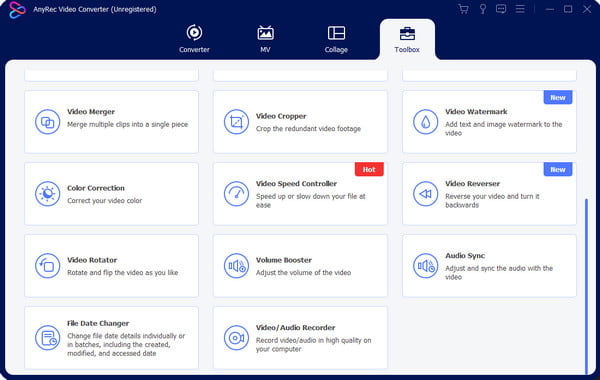The image size is (600, 380).
Task: Open the File Date Changer title text
Action: pyautogui.click(x=98, y=323)
